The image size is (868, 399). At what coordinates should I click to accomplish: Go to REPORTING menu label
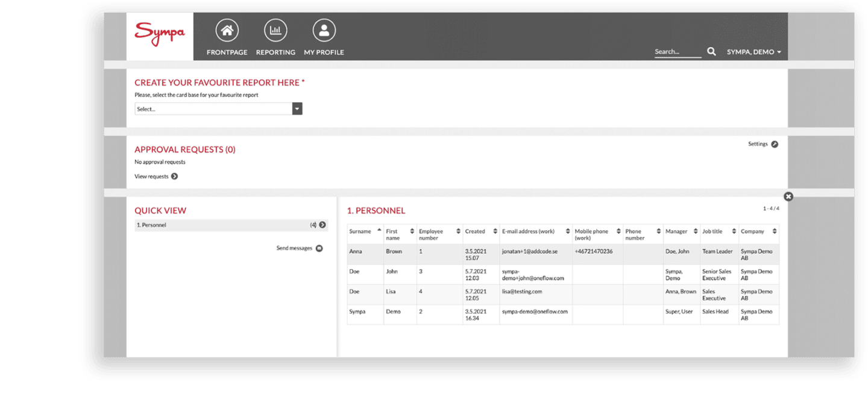[x=275, y=52]
